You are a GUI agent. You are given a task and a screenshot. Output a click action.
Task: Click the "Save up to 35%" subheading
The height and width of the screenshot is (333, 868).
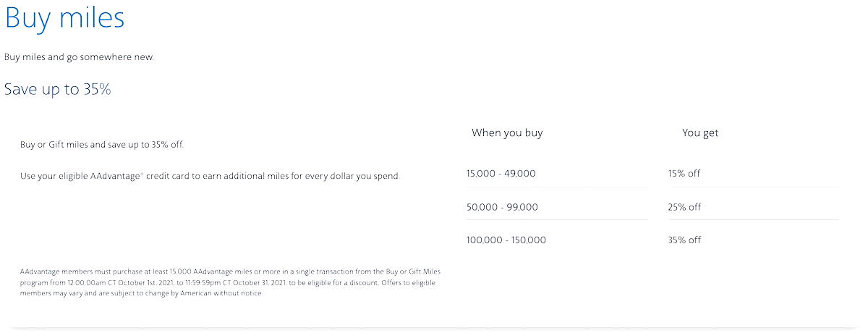point(58,89)
